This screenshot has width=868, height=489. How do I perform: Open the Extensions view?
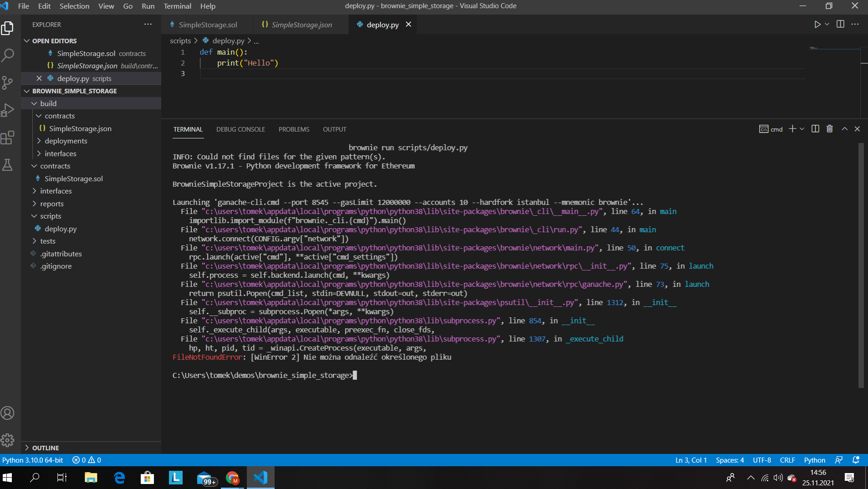click(8, 138)
